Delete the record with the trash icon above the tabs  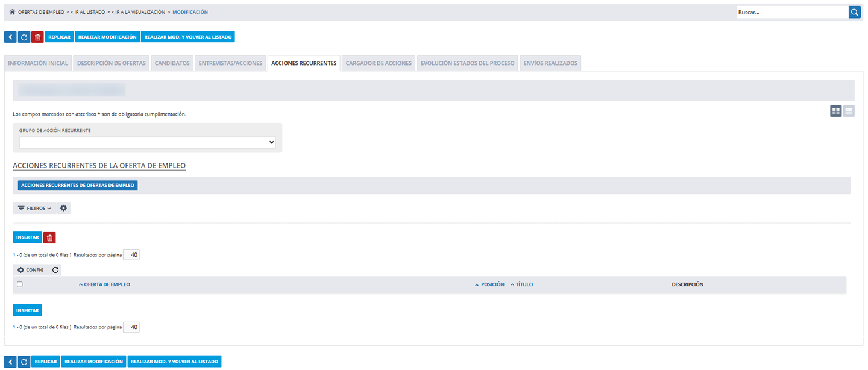point(37,37)
